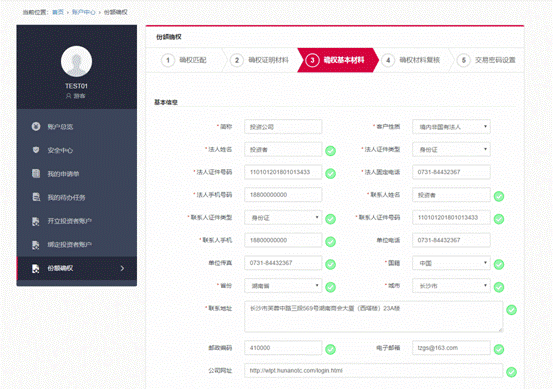The height and width of the screenshot is (389, 553).
Task: Click the green checkmark beside 电子邮箱 field
Action: [x=499, y=349]
